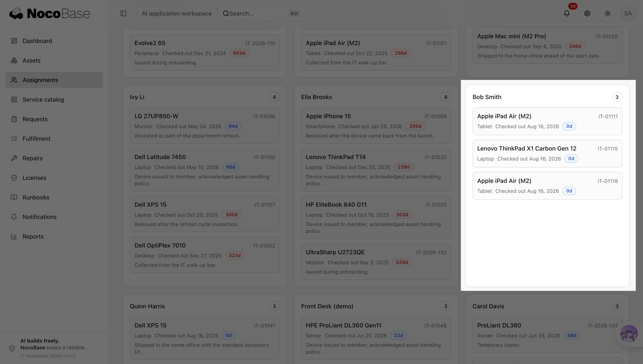Click the Ivy Li group heading
Screen dimensions: 643x364
(137, 97)
